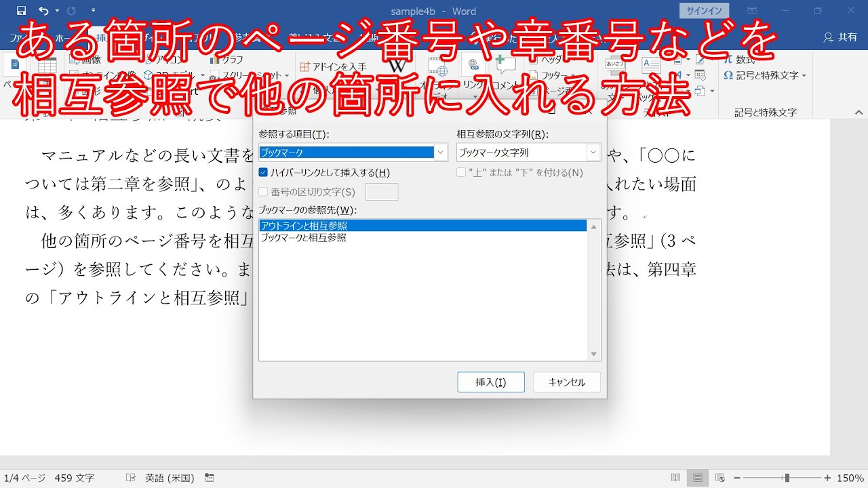This screenshot has height=488, width=868.
Task: Click zoom in plus button
Action: [827, 478]
